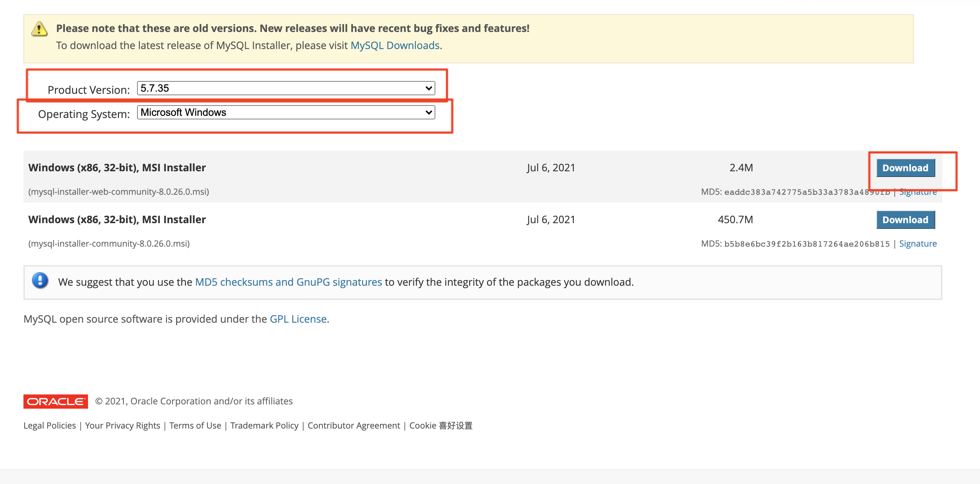980x484 pixels.
Task: Open Terms of Use footer link
Action: [x=195, y=425]
